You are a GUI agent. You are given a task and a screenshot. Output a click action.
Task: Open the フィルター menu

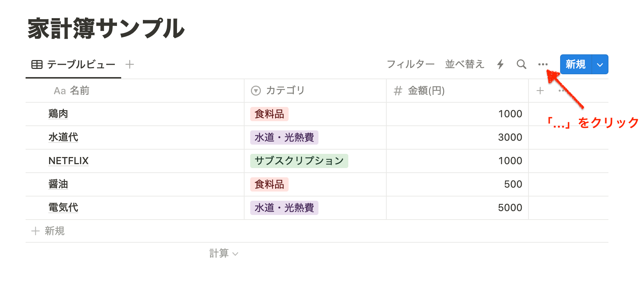point(410,64)
